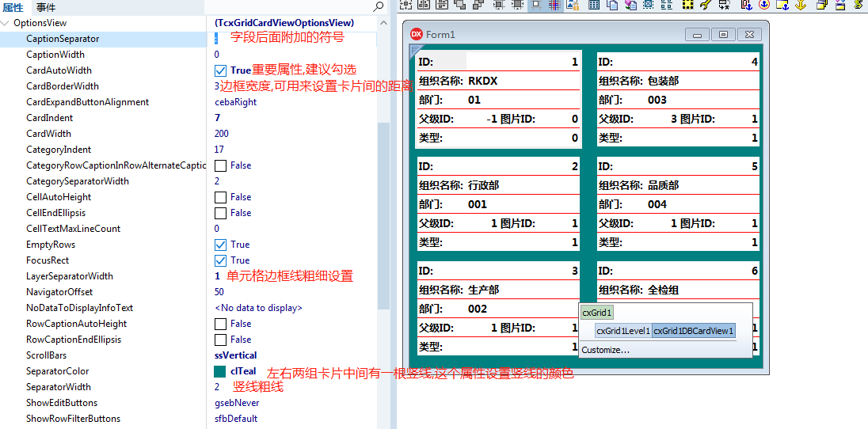The image size is (868, 429).
Task: Click the lock controls padlock icon
Action: pos(573,5)
